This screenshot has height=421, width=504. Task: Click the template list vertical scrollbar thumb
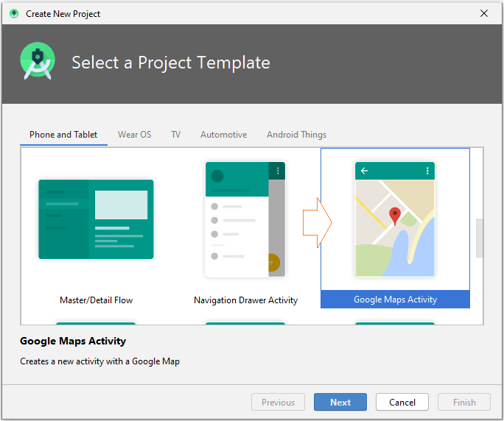tap(479, 238)
